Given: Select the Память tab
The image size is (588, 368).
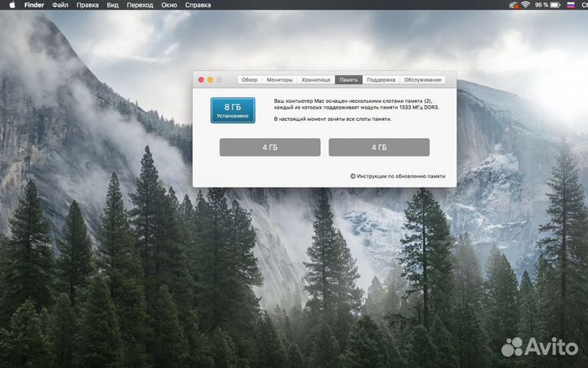Looking at the screenshot, I should coord(349,80).
